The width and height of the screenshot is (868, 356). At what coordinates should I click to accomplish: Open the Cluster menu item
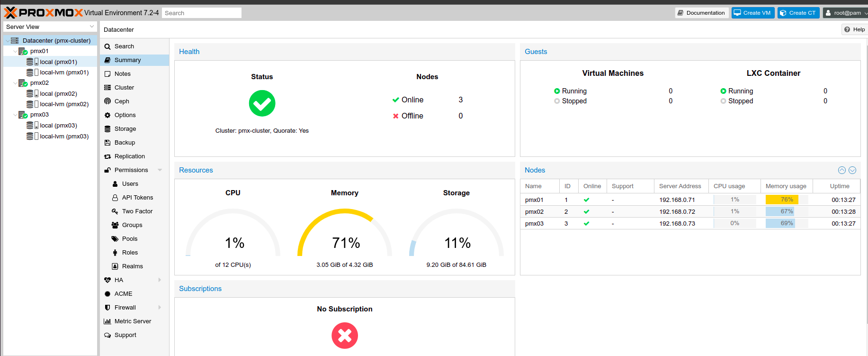134,88
